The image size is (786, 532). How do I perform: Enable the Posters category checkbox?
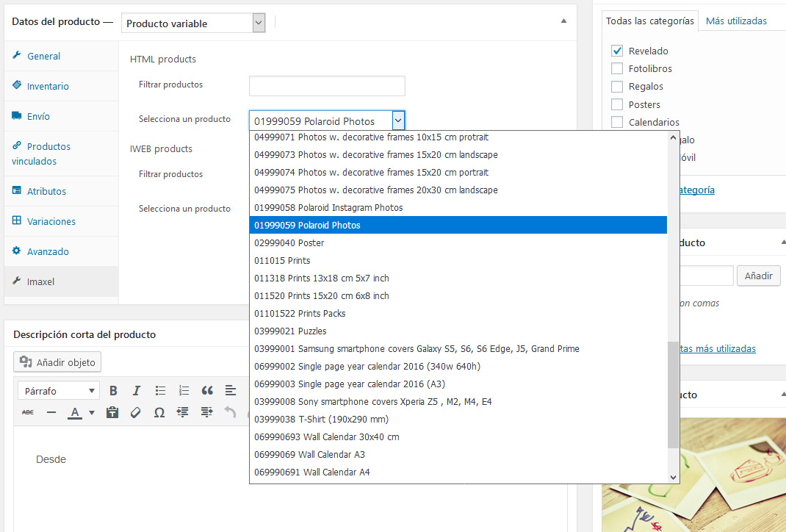(x=617, y=104)
